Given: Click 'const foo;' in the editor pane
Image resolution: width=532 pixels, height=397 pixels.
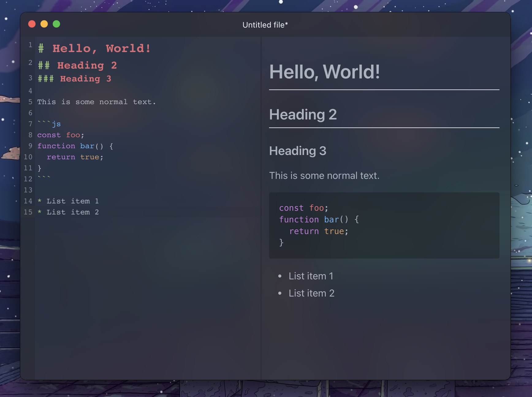Looking at the screenshot, I should [x=61, y=135].
